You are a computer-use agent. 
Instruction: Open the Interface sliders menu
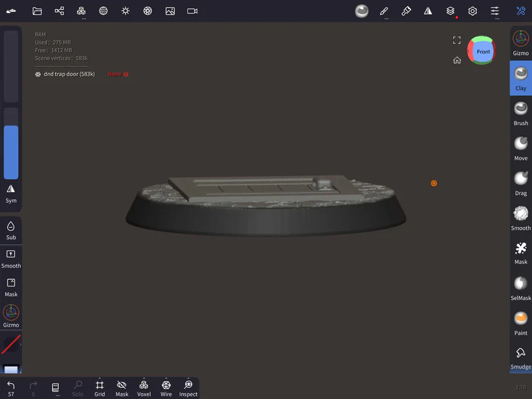click(495, 11)
